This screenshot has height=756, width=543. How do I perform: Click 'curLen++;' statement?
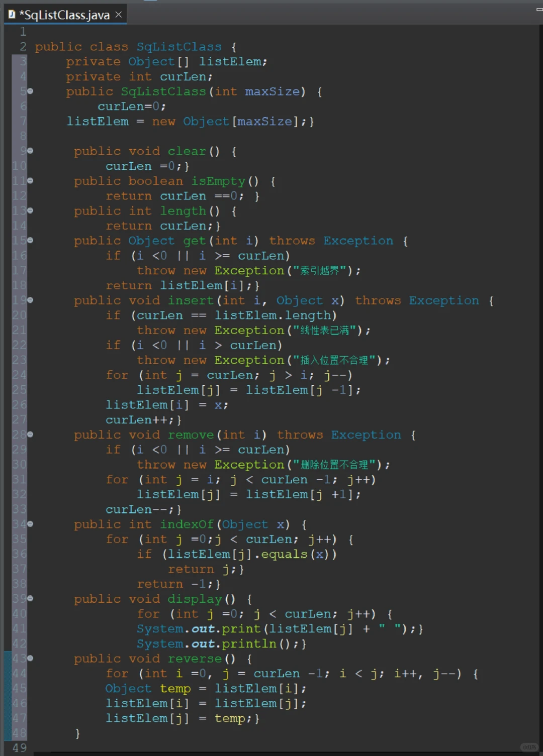(140, 420)
